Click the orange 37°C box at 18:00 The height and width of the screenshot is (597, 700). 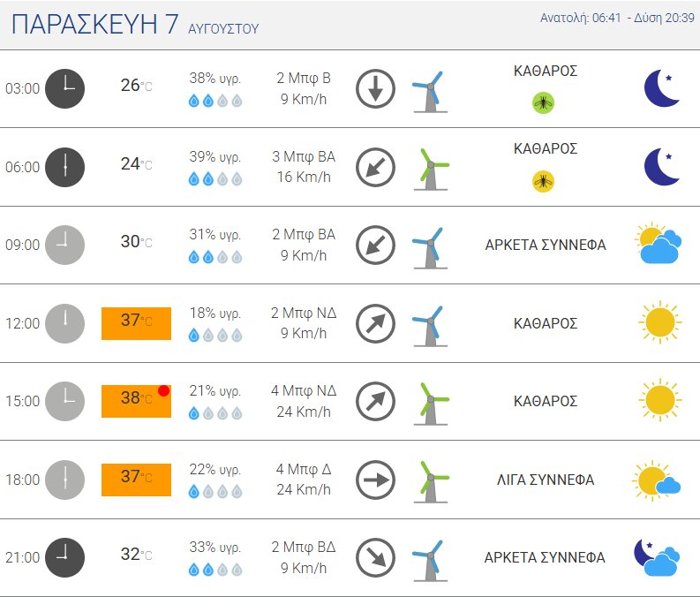[x=136, y=480]
